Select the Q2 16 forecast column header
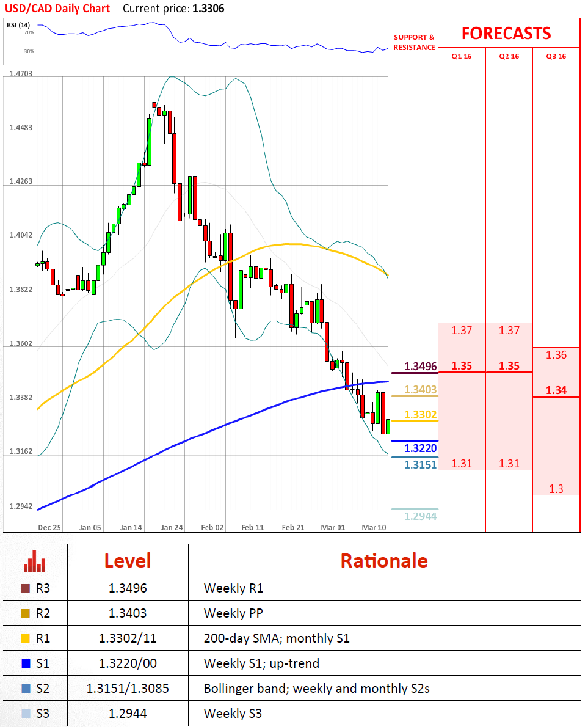This screenshot has width=588, height=727. (509, 56)
